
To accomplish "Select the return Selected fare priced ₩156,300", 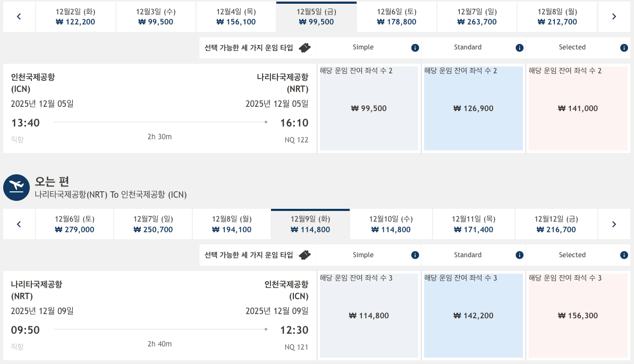I will (578, 316).
